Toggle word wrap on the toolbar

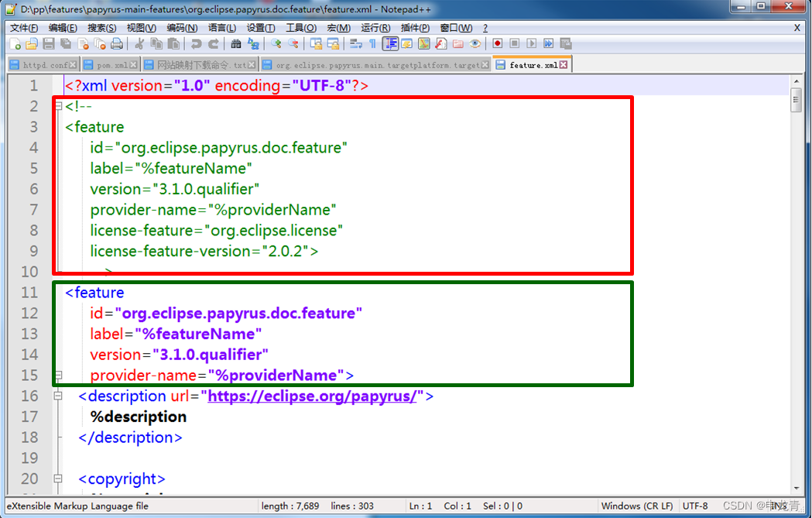pyautogui.click(x=355, y=44)
